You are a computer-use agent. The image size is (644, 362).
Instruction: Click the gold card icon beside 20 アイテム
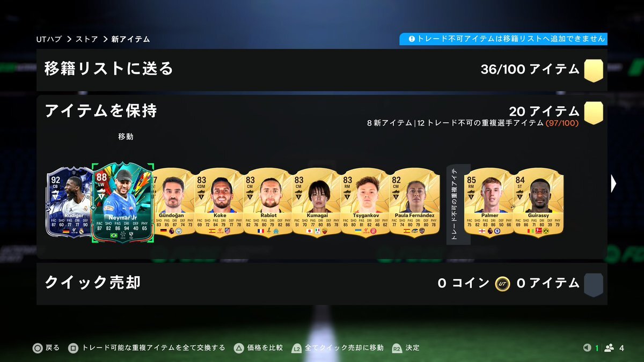[594, 113]
